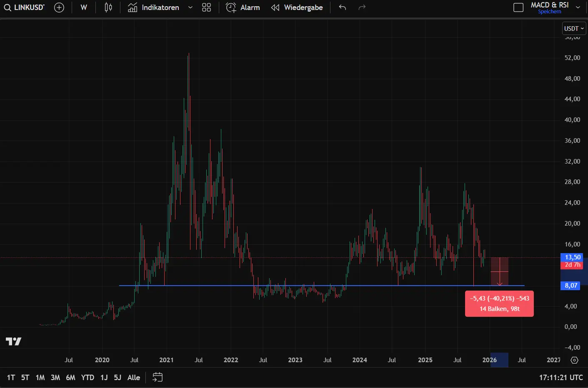Switch to the 5J time range
The image size is (588, 388).
[118, 378]
